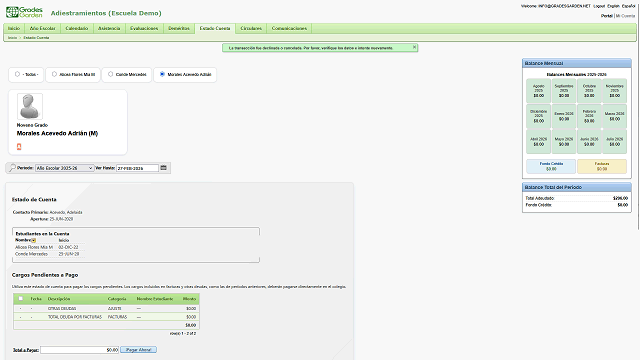Open the calendar date picker icon
The height and width of the screenshot is (360, 640).
point(163,168)
